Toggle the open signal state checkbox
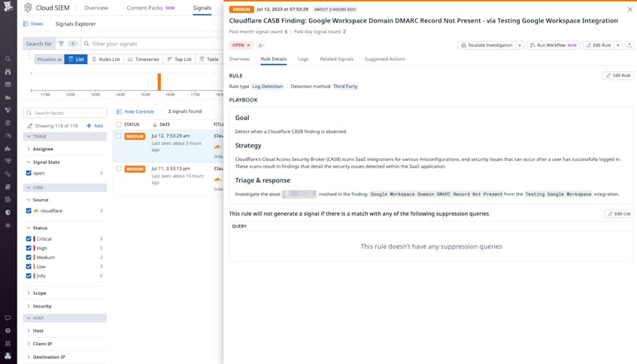Image resolution: width=637 pixels, height=364 pixels. pyautogui.click(x=29, y=173)
